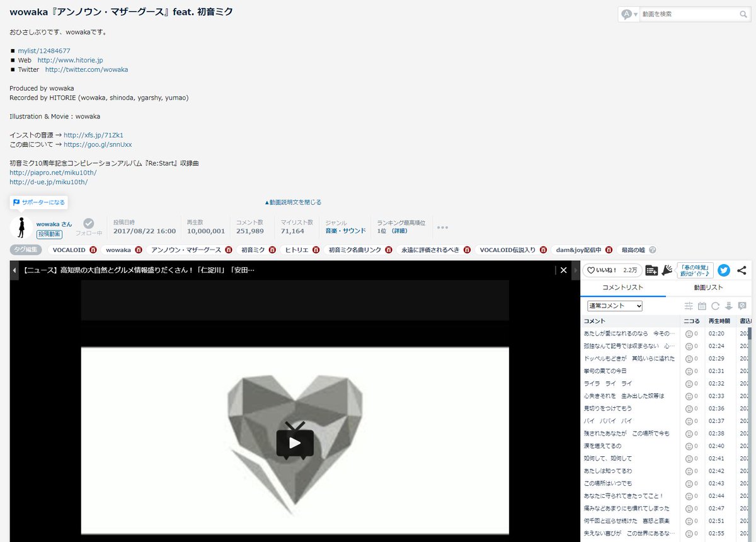Screen dimensions: 756x542
Task: Click the Nicoru smiley for 02:55 comment
Action: tap(689, 533)
